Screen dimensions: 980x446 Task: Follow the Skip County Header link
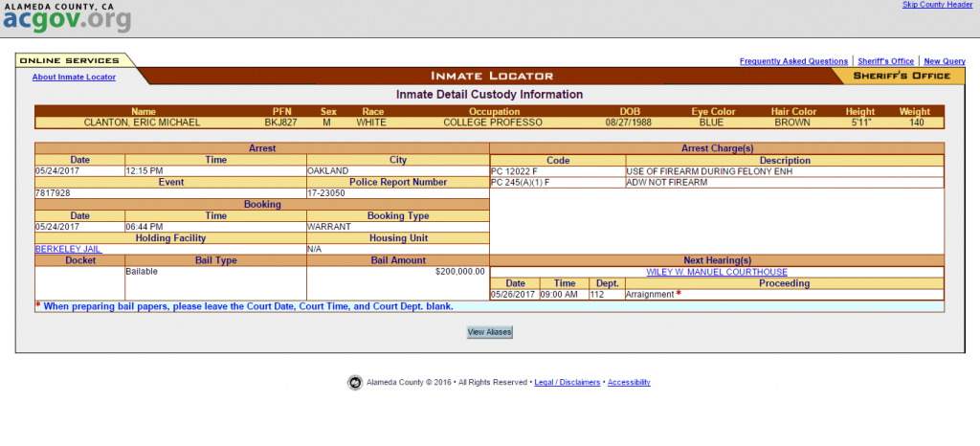[937, 5]
